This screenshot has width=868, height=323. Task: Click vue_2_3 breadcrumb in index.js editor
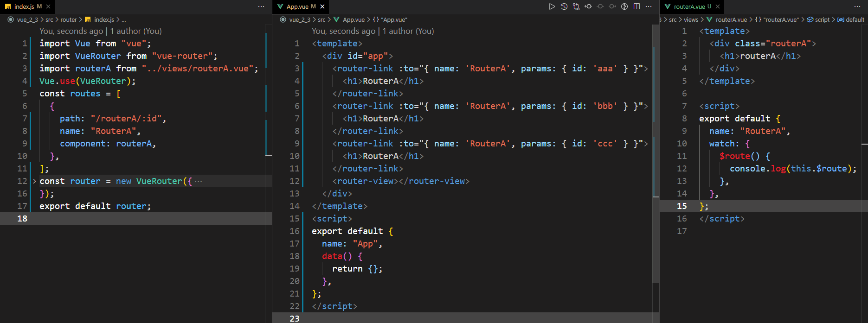[x=27, y=19]
